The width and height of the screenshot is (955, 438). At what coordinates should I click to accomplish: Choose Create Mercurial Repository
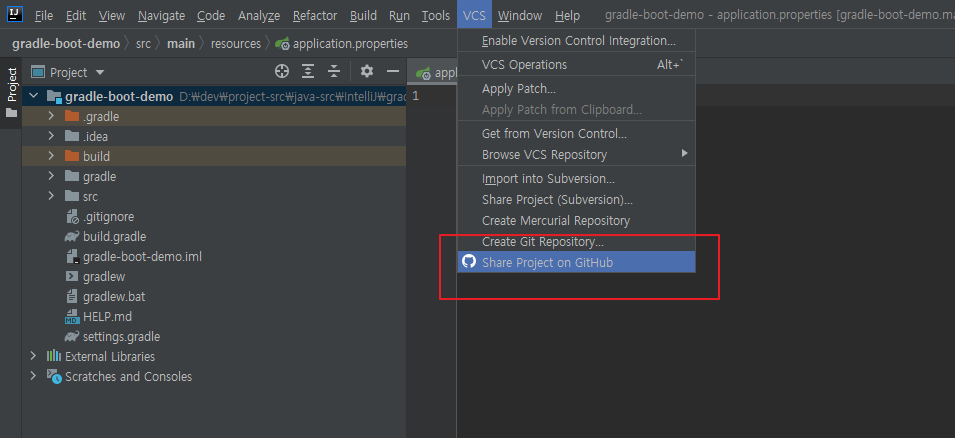576,221
